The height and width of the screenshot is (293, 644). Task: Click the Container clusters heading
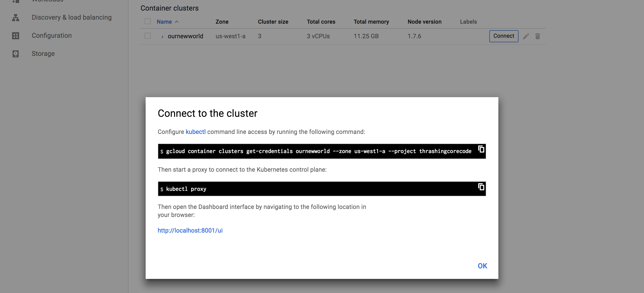(x=170, y=8)
